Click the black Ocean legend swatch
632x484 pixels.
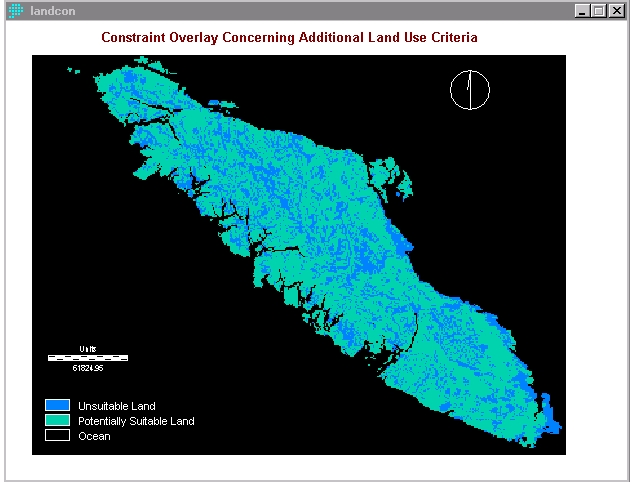[58, 435]
